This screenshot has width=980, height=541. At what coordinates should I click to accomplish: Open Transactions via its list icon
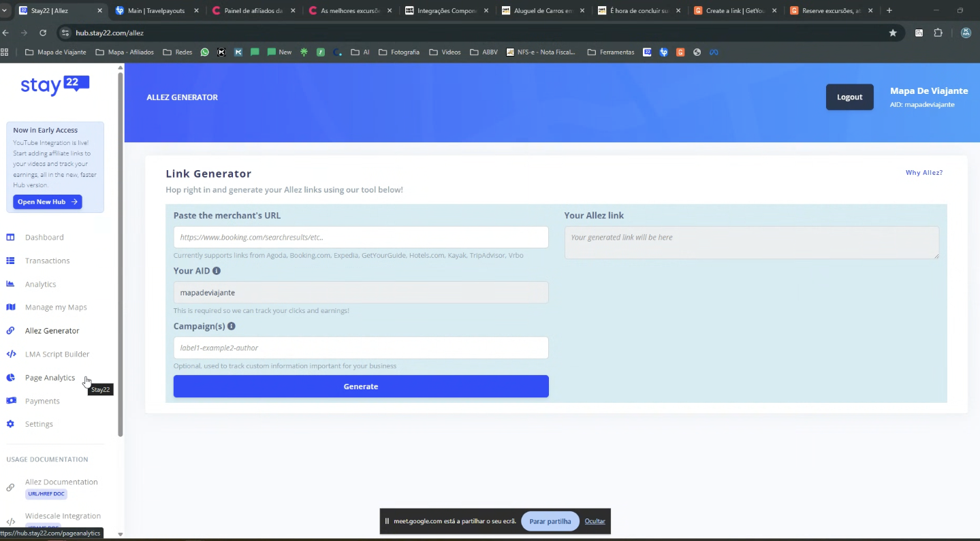[10, 261]
